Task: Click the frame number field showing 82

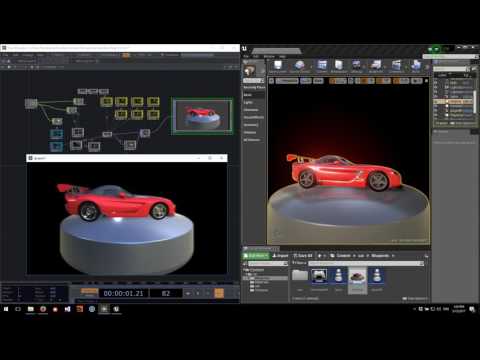Action: (166, 293)
